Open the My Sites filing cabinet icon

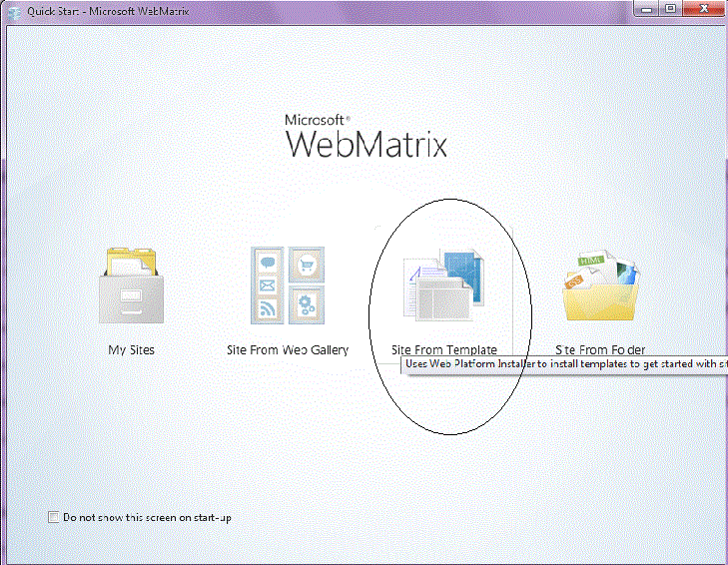click(132, 285)
